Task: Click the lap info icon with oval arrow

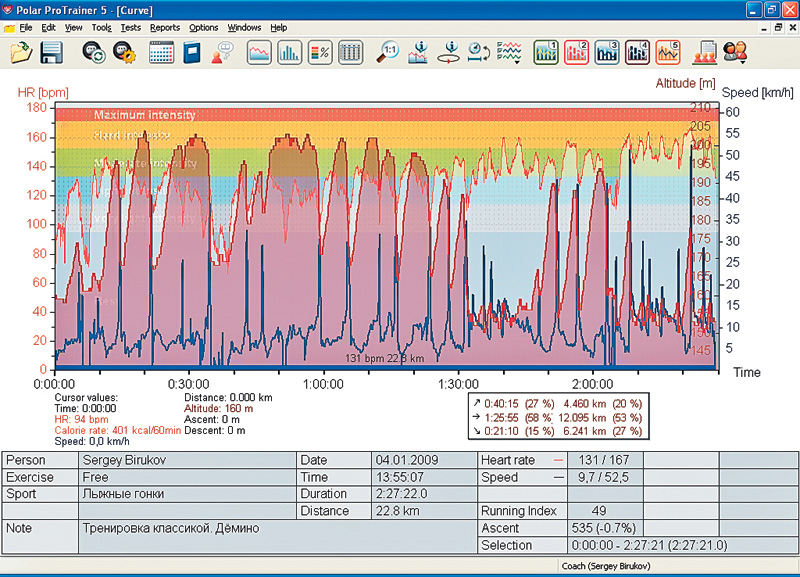Action: 449,53
